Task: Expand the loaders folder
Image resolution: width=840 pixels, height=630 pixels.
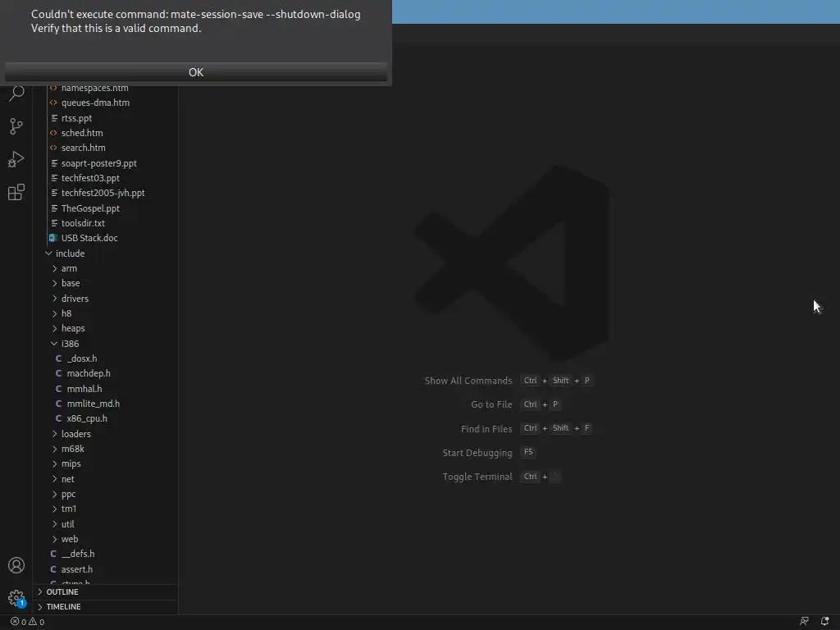Action: point(106,434)
